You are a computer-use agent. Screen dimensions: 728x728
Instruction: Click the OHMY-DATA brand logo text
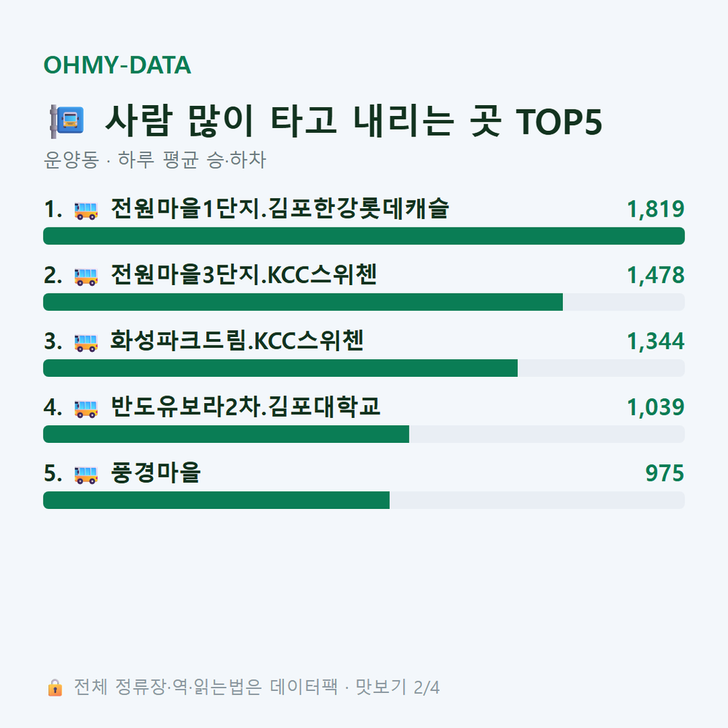click(117, 65)
